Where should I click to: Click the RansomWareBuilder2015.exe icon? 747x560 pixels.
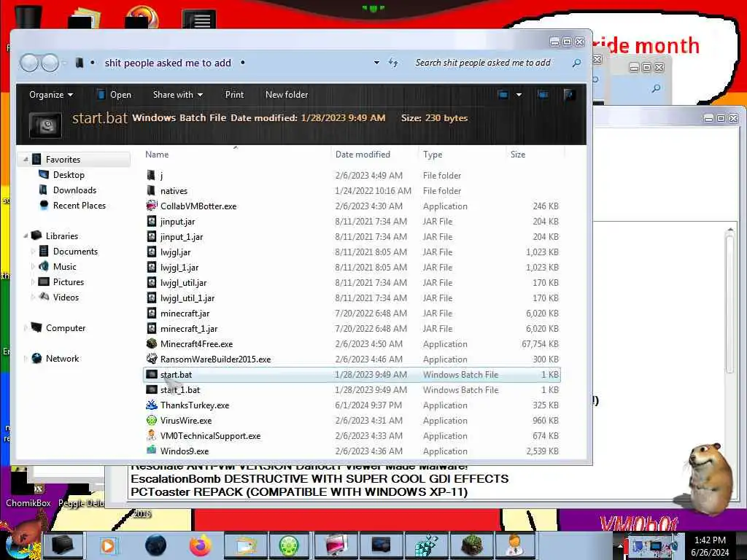(x=152, y=359)
